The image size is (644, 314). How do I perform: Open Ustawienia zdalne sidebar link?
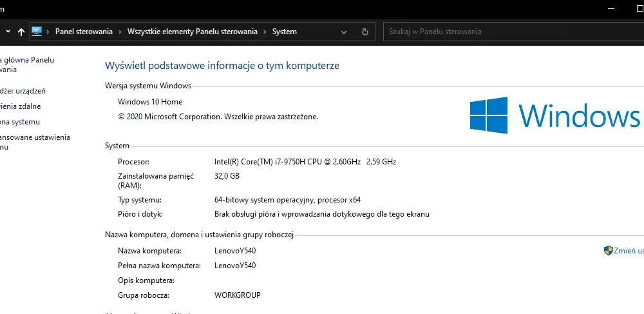click(x=21, y=106)
